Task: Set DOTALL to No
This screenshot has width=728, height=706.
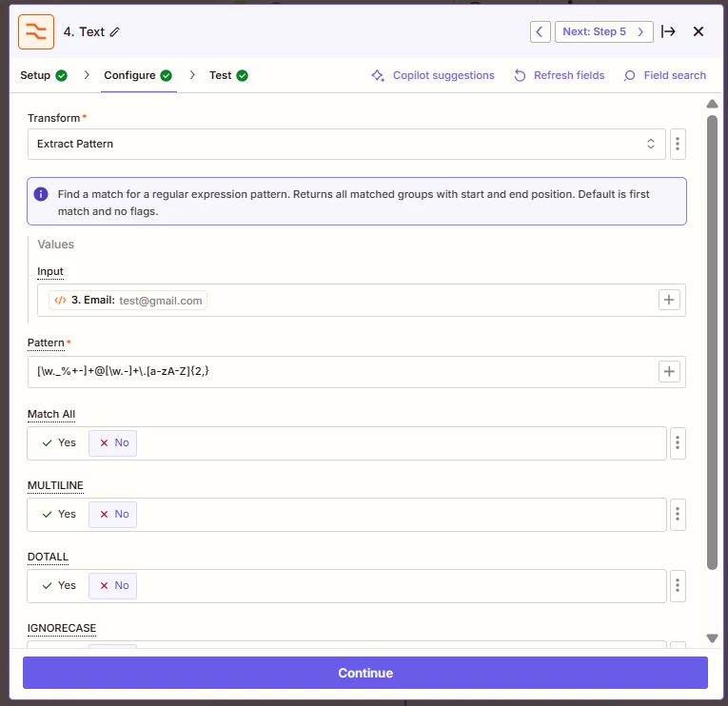Action: [113, 586]
